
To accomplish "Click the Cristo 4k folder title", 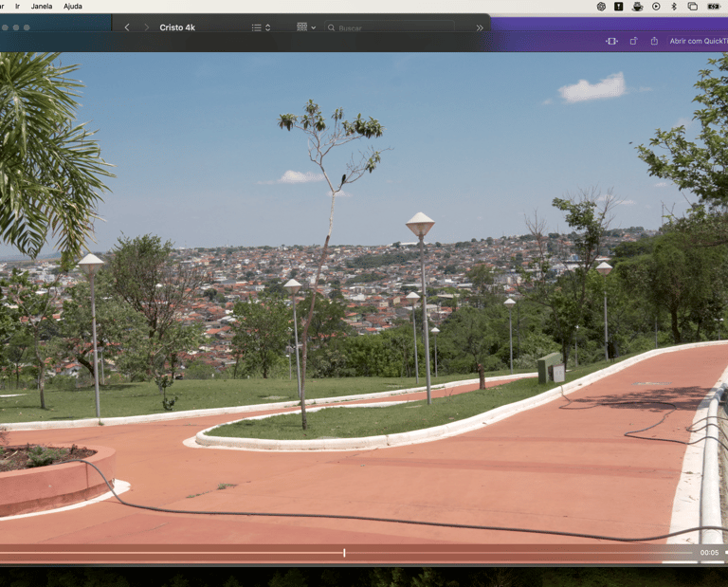I will [177, 28].
